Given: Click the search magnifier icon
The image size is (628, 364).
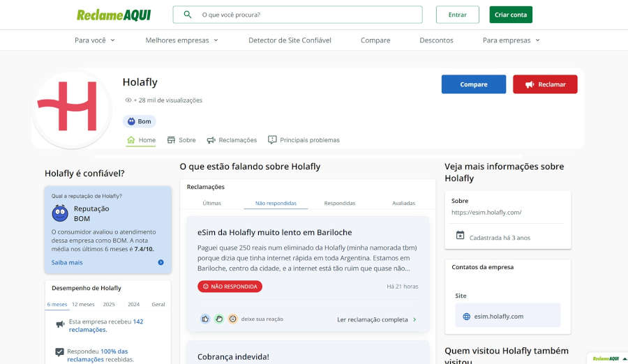Looking at the screenshot, I should click(188, 15).
